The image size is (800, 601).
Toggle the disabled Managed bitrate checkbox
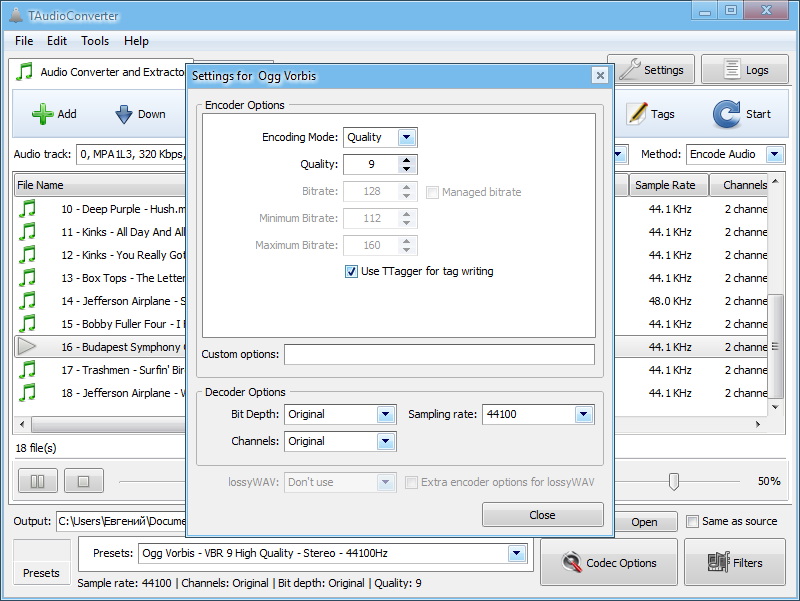point(432,192)
